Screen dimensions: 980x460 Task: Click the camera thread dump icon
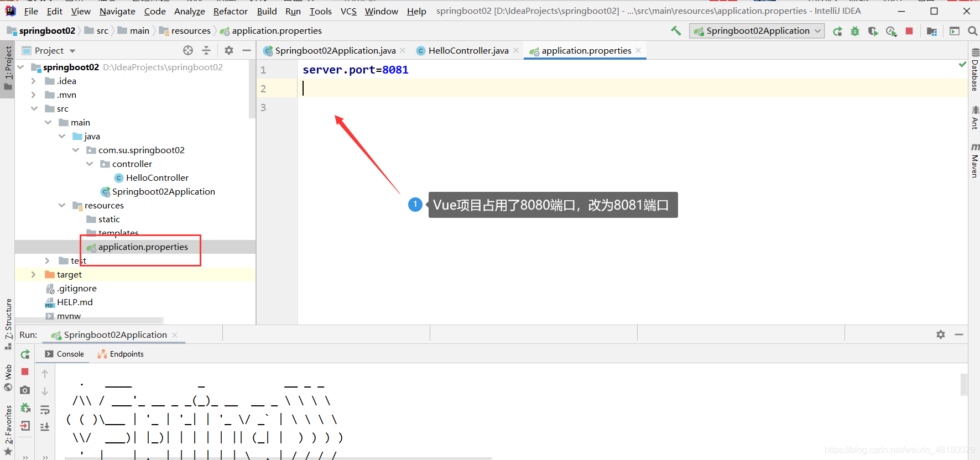[x=25, y=390]
